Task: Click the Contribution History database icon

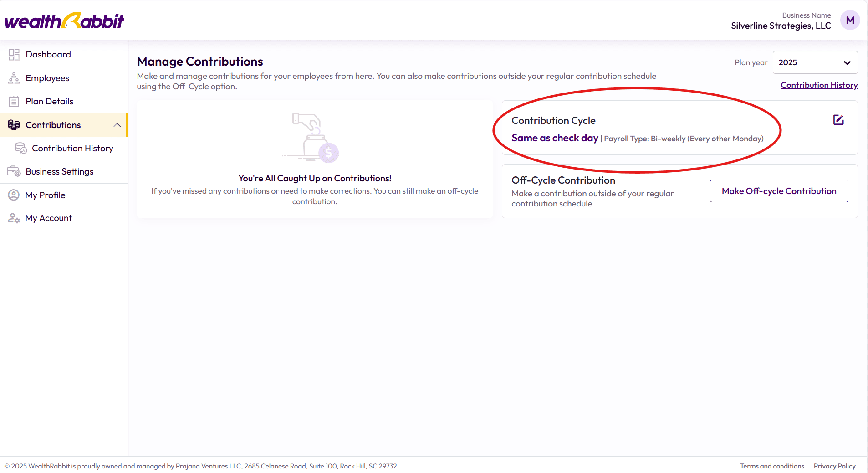Action: (21, 148)
